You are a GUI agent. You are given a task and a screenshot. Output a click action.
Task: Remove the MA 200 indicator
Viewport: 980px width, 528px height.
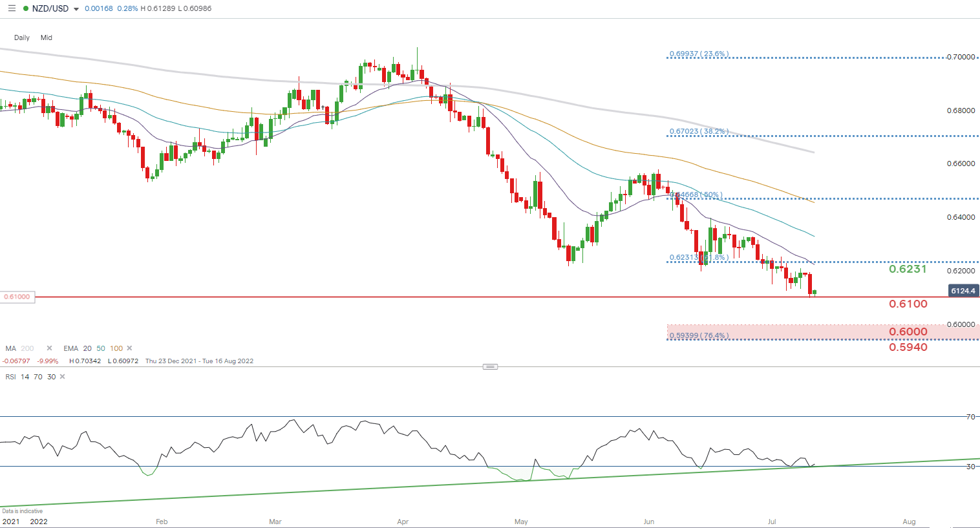click(x=49, y=348)
